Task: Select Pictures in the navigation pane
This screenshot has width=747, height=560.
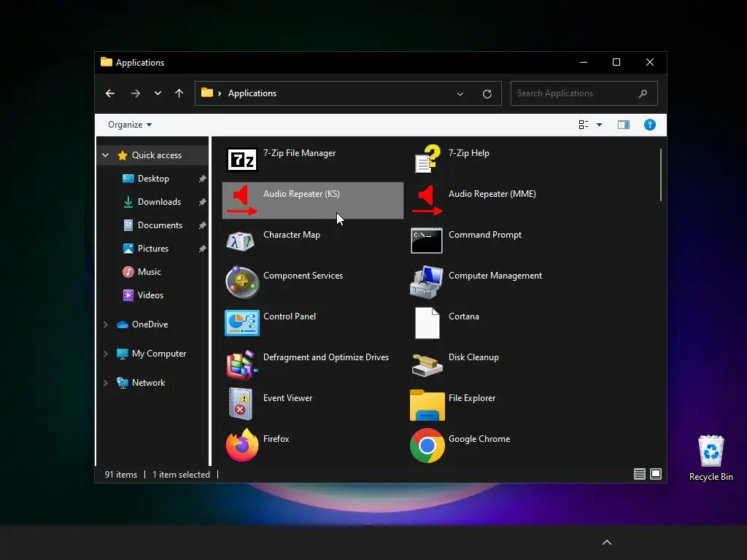Action: point(152,249)
